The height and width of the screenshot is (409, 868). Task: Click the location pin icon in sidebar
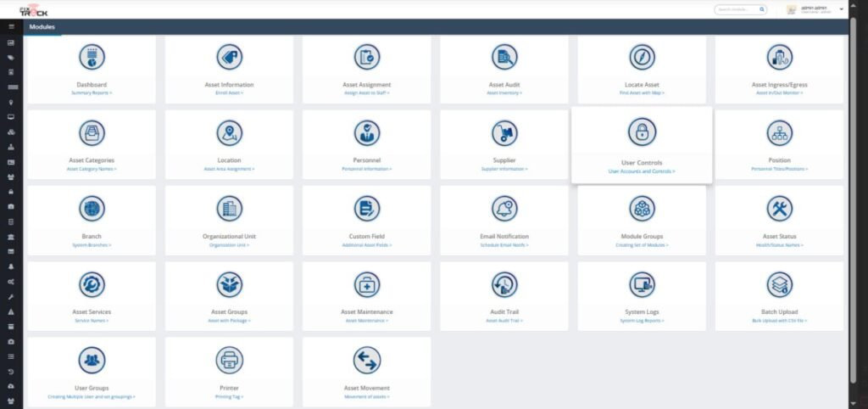[x=10, y=101]
